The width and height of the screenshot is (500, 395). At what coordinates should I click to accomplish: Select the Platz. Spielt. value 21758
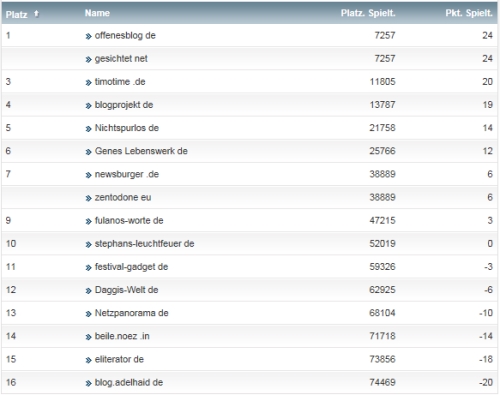click(x=382, y=128)
